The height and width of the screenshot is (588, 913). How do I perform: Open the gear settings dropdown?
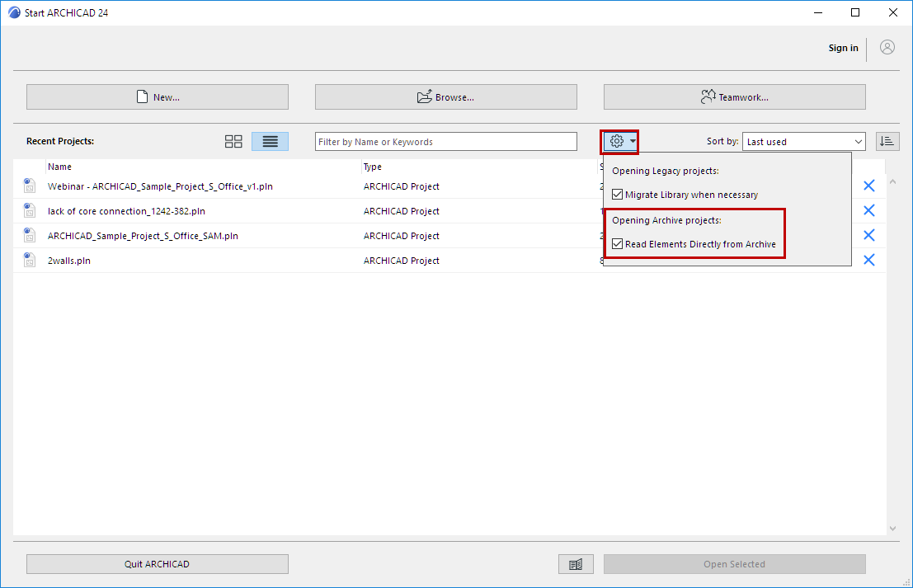click(622, 142)
